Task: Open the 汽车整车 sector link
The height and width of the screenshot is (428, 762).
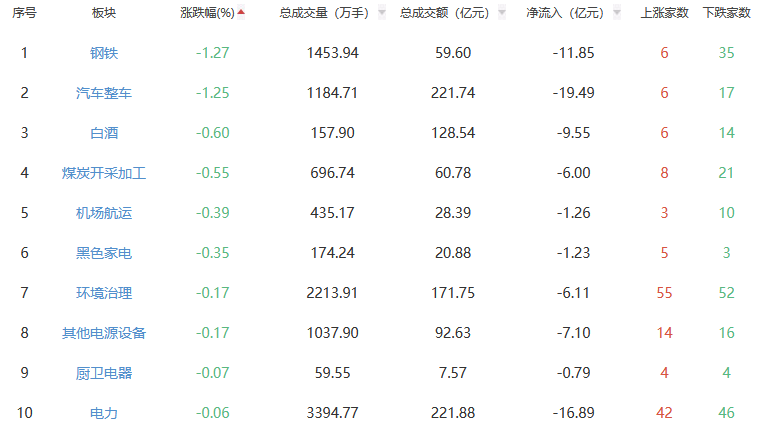Action: tap(103, 93)
